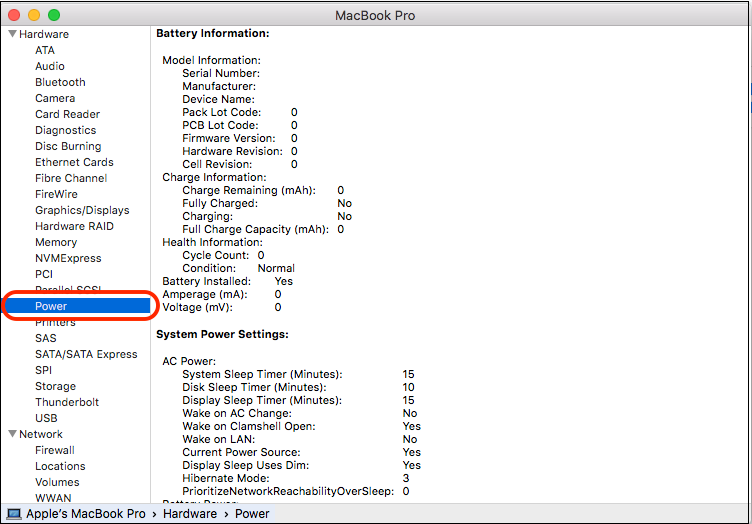Click the window title MacBook Pro
This screenshot has height=524, width=752.
(375, 15)
